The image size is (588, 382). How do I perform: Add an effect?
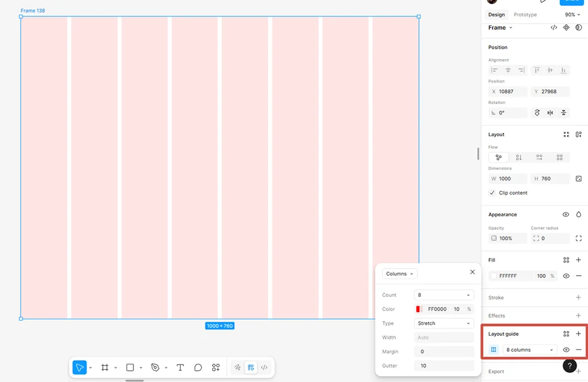pos(579,315)
